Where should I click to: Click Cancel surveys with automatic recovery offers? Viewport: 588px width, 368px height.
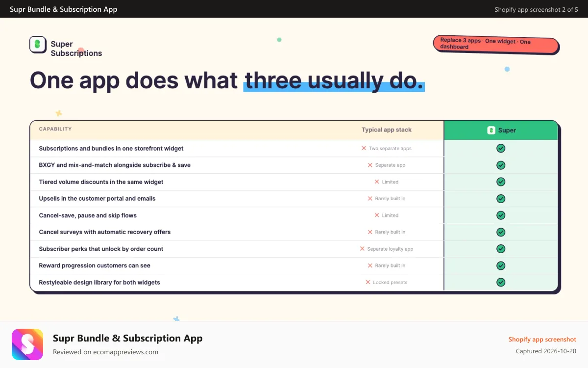[105, 232]
